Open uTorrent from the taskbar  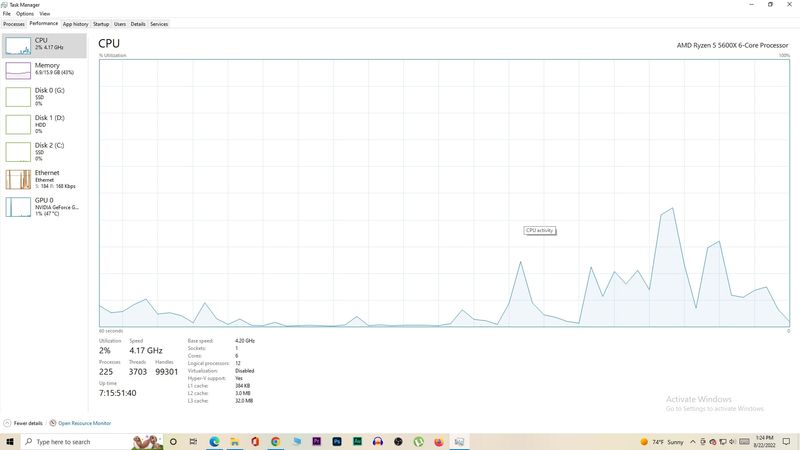click(x=419, y=442)
